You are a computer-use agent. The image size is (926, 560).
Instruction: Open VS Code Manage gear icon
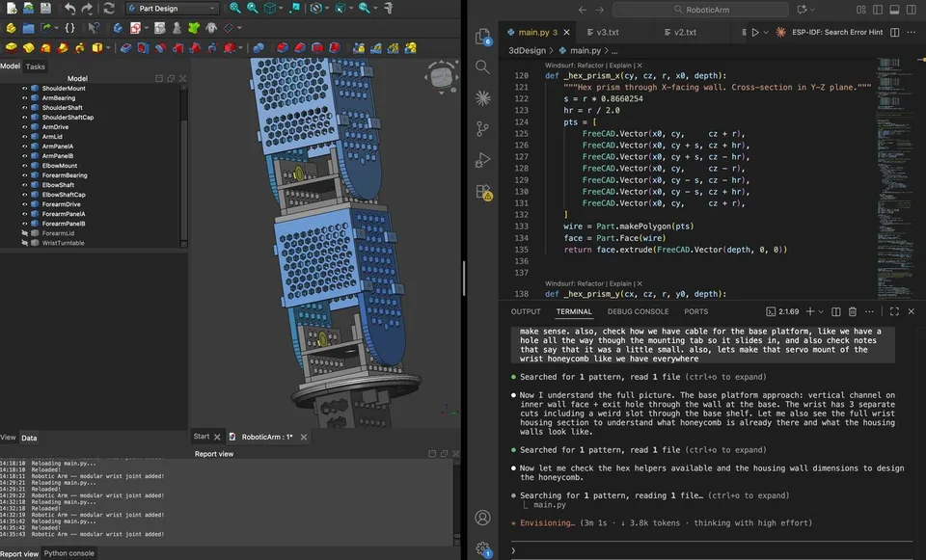pyautogui.click(x=483, y=548)
